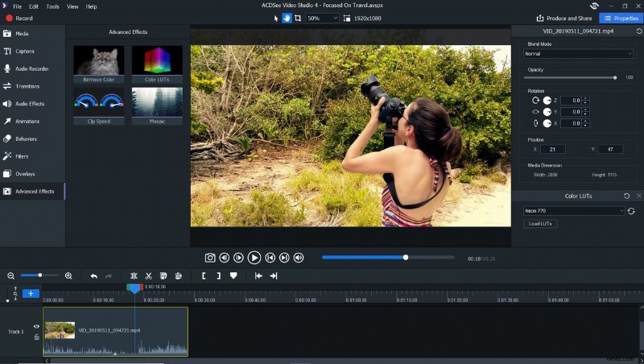Choose the Remove Color effect thumbnail
The height and width of the screenshot is (364, 644).
98,64
